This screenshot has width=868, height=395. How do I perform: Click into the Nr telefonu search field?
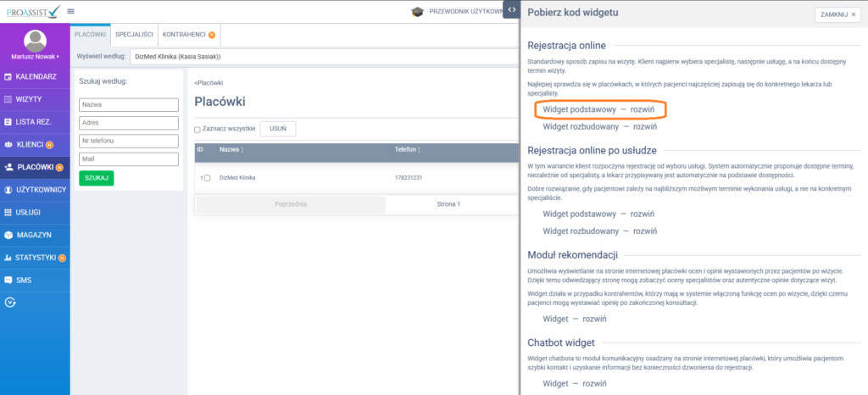click(x=128, y=141)
